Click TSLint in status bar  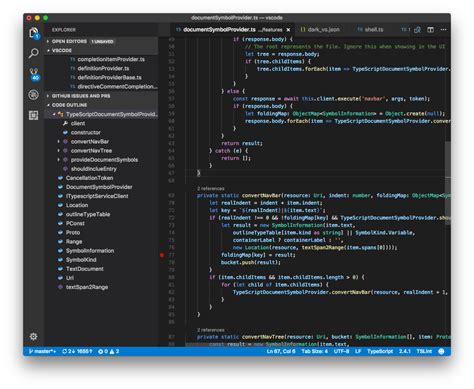(x=424, y=351)
